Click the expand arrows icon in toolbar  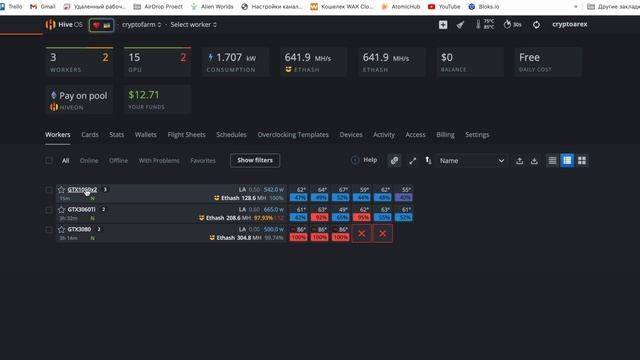coord(413,161)
